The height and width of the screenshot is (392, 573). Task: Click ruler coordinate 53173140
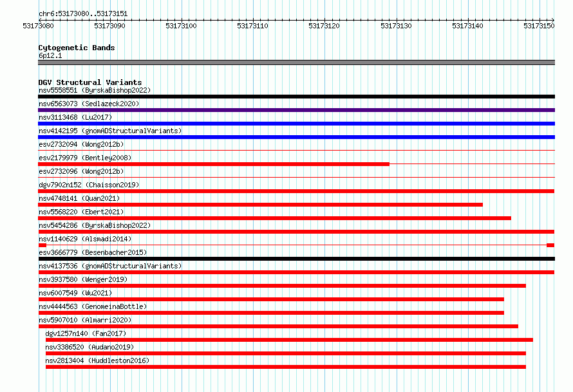coord(467,26)
